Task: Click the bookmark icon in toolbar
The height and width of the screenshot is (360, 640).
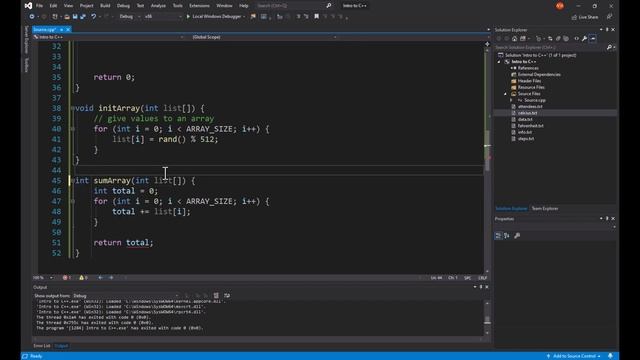Action: click(x=316, y=17)
